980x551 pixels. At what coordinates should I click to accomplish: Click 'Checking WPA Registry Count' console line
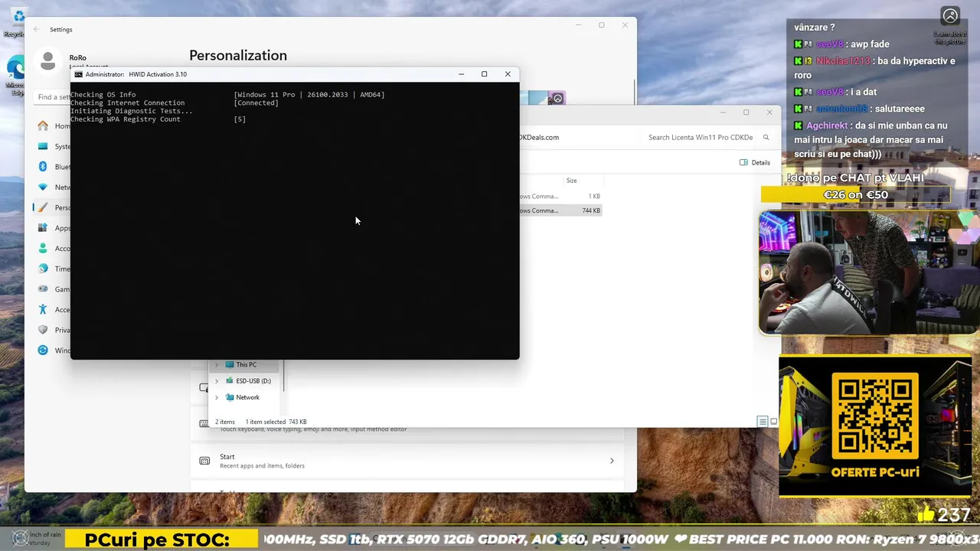coord(126,119)
